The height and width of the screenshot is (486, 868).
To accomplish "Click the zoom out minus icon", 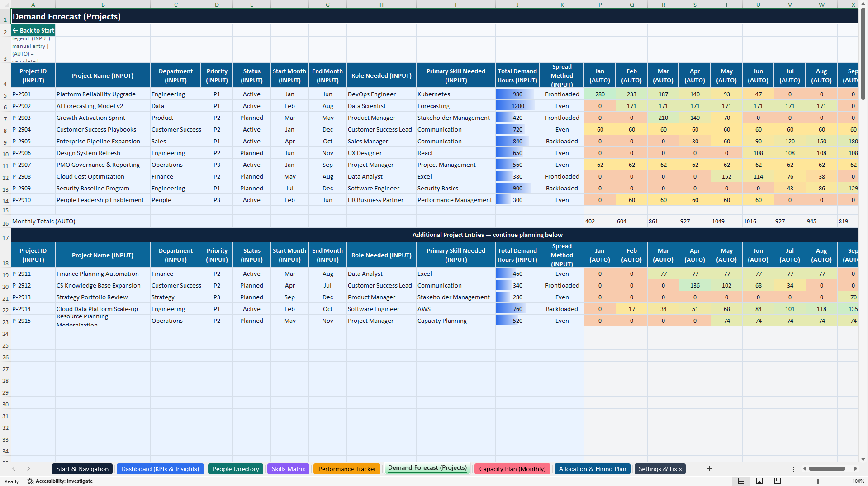I will (x=791, y=481).
